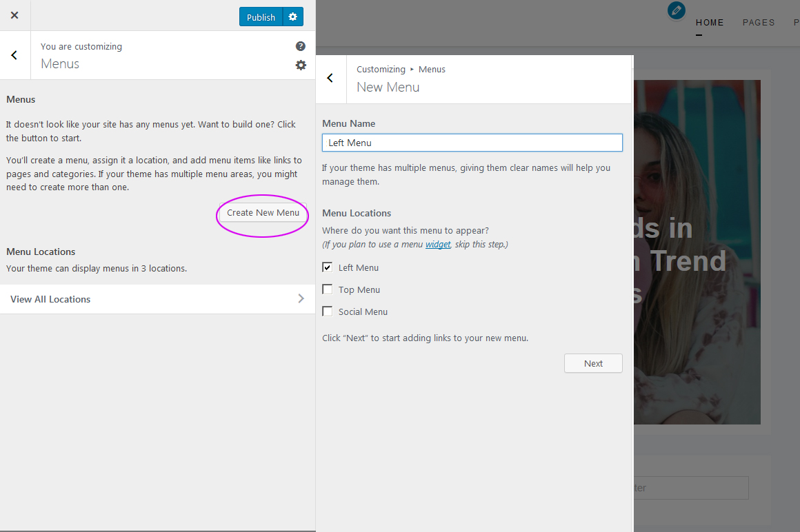Click the 'New Menu' panel title
Image resolution: width=800 pixels, height=532 pixels.
pos(388,87)
